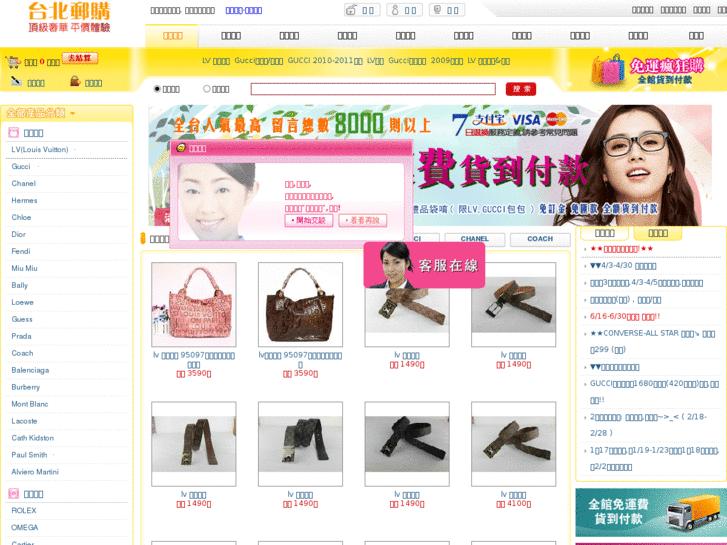Image resolution: width=727 pixels, height=545 pixels.
Task: Select the second search radio option
Action: point(207,89)
